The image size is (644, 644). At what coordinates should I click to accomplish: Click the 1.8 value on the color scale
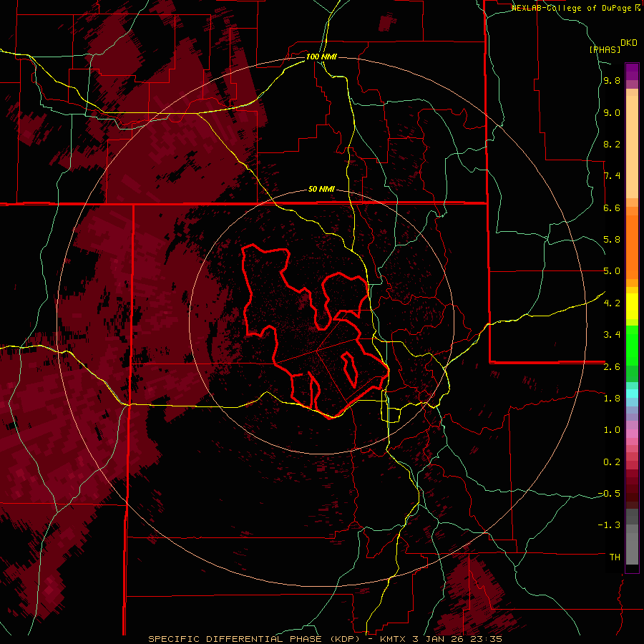(x=612, y=399)
